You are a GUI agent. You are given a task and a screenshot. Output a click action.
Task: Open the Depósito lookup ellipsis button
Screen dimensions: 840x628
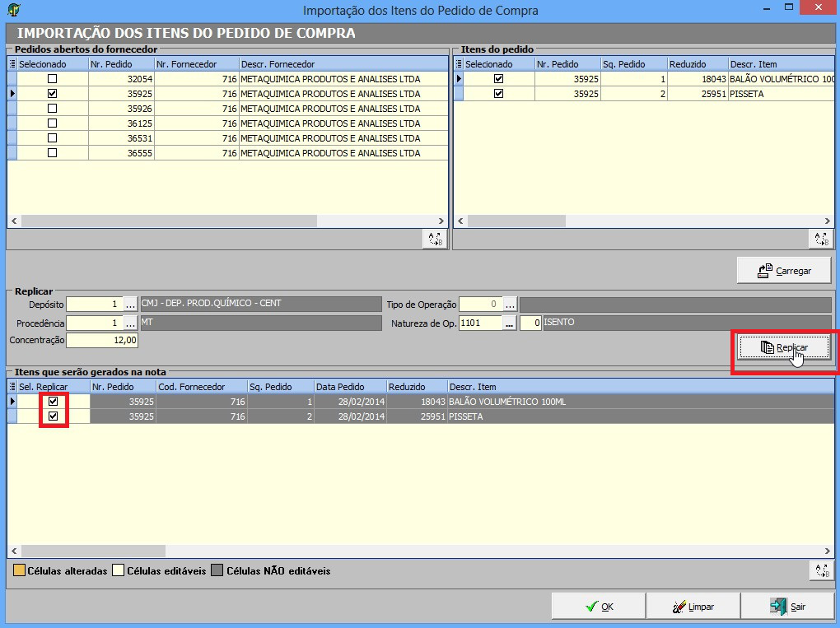(130, 304)
